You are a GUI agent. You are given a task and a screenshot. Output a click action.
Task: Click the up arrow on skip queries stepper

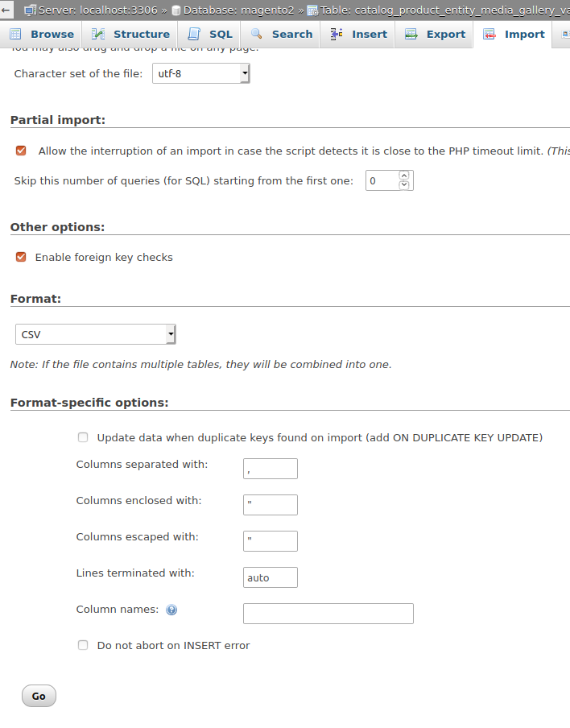(x=405, y=176)
